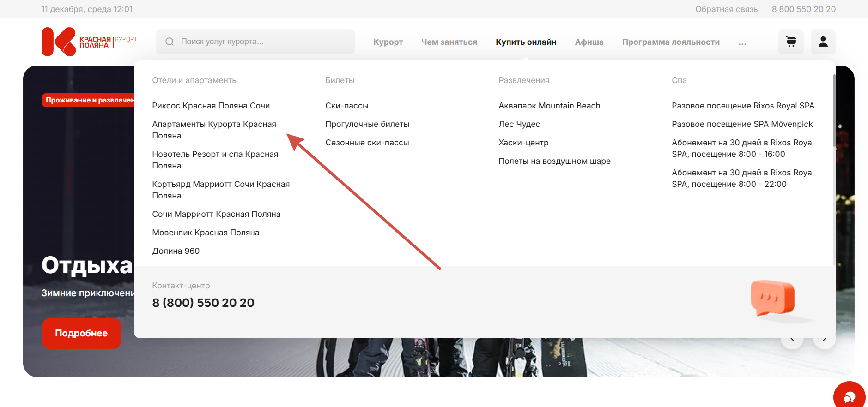Open Rixos Royal SPA pass 8:00 - 22:00
Image resolution: width=868 pixels, height=407 pixels.
(x=743, y=178)
